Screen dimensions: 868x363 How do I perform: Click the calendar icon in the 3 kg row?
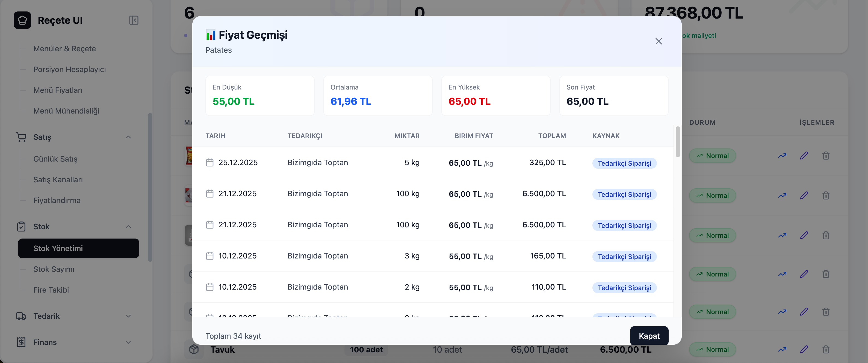209,256
